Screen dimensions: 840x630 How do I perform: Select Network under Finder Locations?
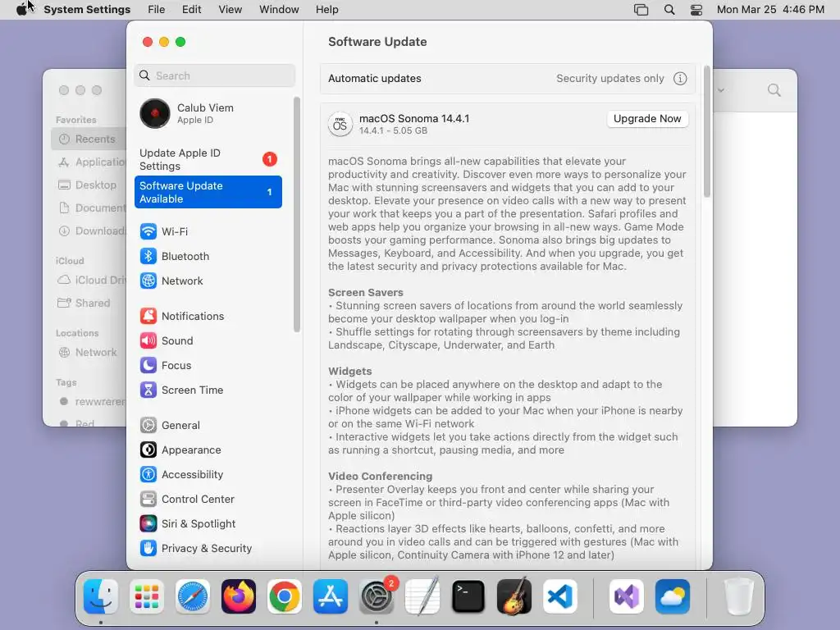coord(89,353)
